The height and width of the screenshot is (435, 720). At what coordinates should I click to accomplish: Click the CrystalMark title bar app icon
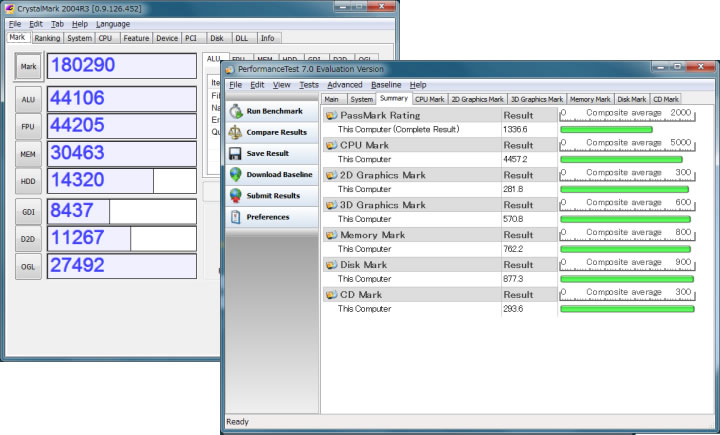pyautogui.click(x=9, y=9)
